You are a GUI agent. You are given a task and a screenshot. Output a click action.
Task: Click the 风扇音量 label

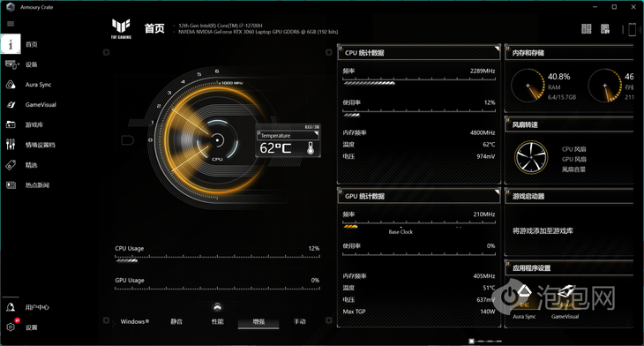573,169
